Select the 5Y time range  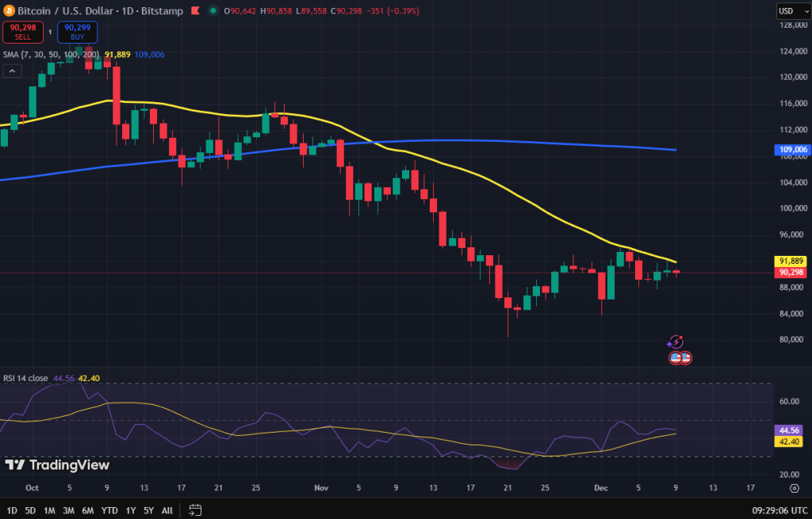click(148, 511)
